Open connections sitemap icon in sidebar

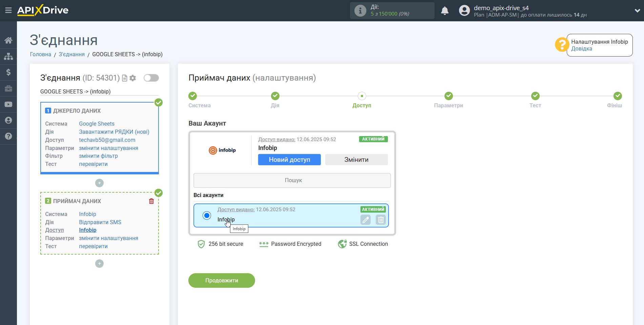pos(8,56)
